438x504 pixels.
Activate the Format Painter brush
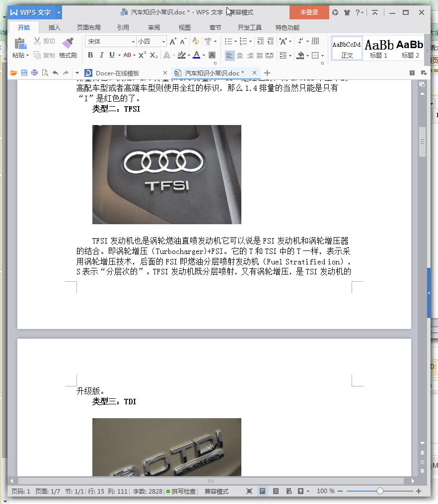(x=68, y=43)
